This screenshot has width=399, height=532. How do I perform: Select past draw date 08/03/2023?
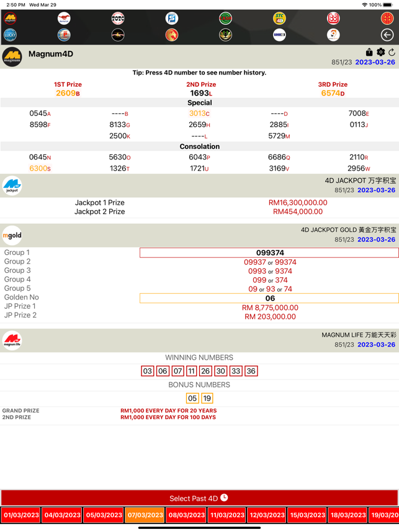[x=186, y=515]
